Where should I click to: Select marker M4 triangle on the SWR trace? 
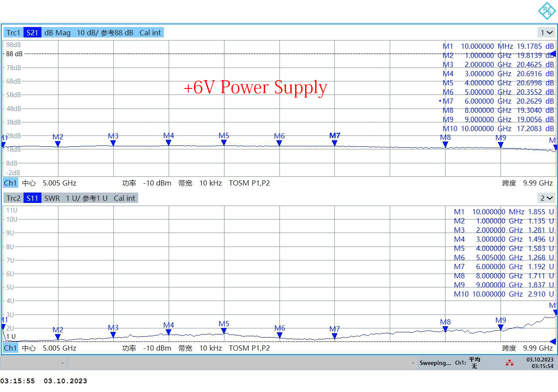(x=169, y=332)
